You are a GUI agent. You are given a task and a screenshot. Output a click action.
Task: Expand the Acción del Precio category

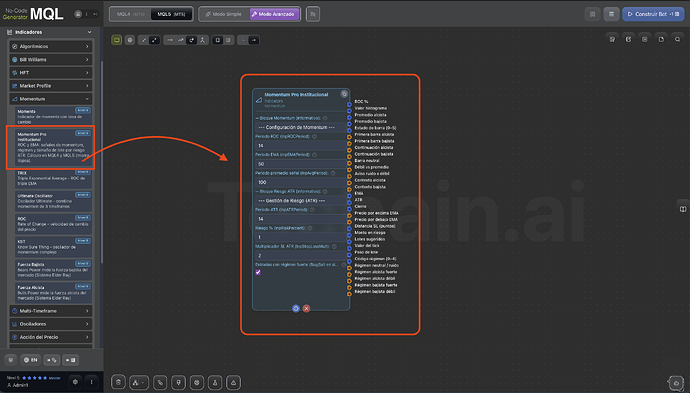51,337
